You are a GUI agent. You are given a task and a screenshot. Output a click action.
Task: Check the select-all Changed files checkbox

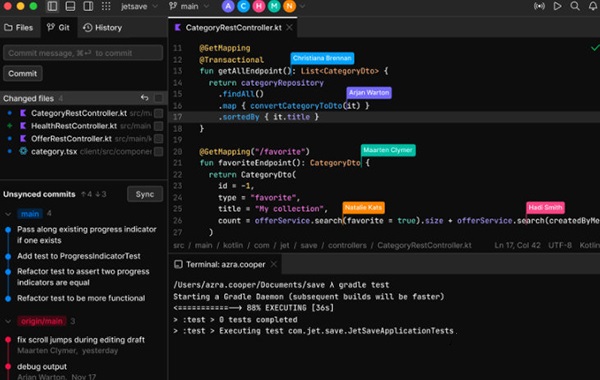click(158, 98)
